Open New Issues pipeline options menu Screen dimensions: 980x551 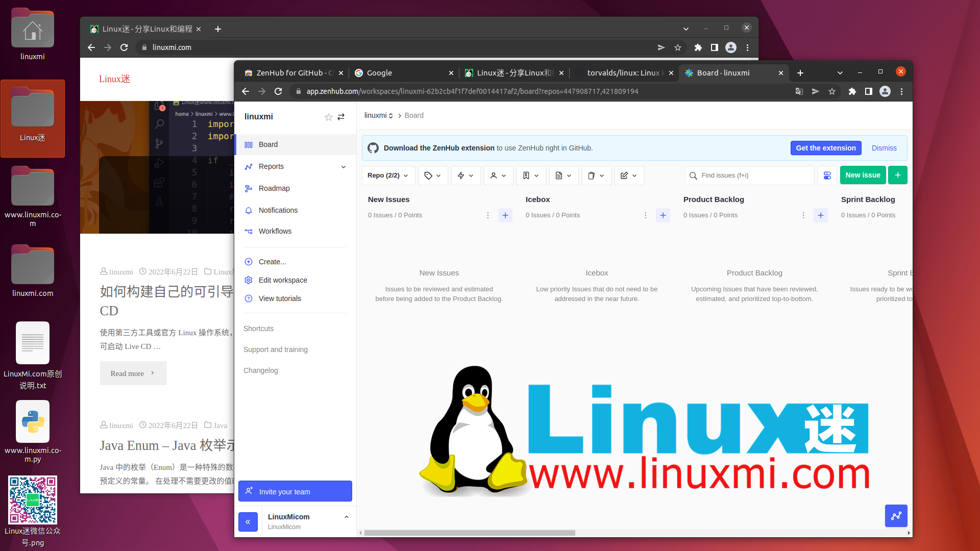point(488,215)
